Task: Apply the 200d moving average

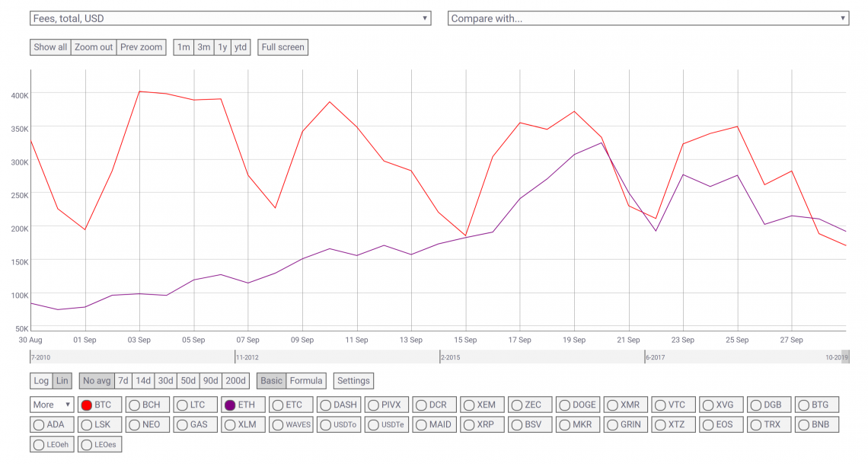Action: click(235, 380)
